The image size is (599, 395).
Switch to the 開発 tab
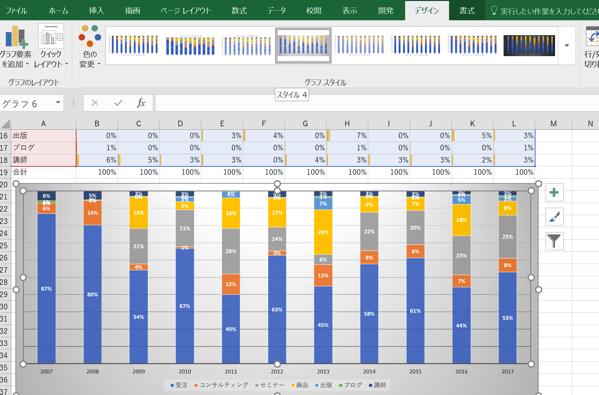point(386,10)
